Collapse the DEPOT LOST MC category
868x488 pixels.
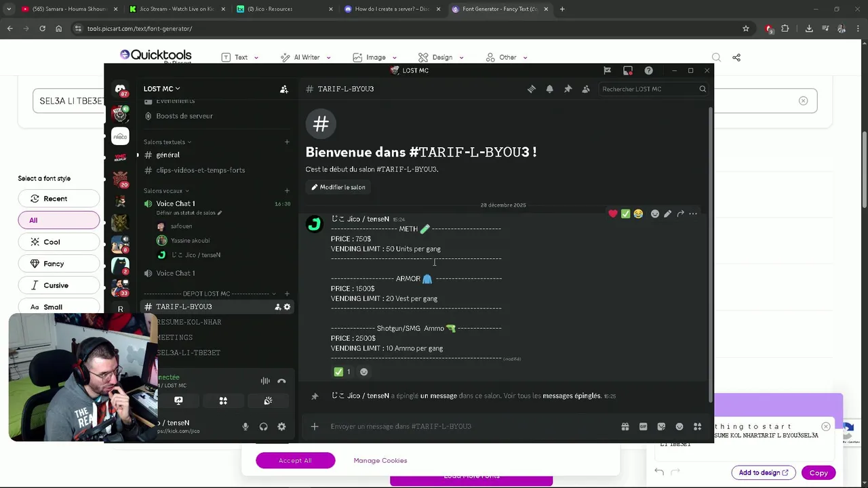[x=210, y=293]
